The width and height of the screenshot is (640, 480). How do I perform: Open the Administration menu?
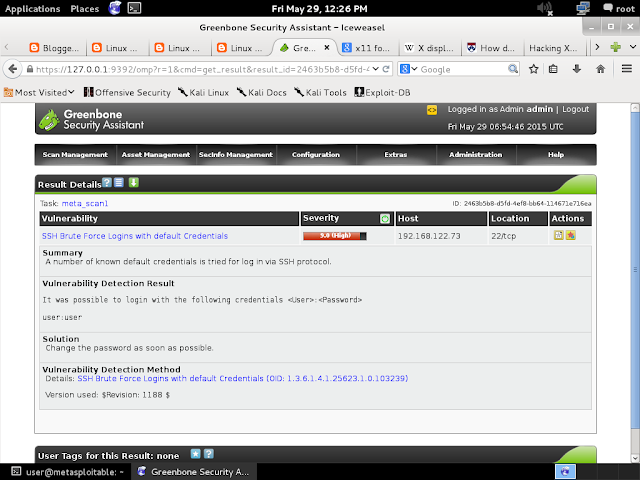tap(476, 155)
